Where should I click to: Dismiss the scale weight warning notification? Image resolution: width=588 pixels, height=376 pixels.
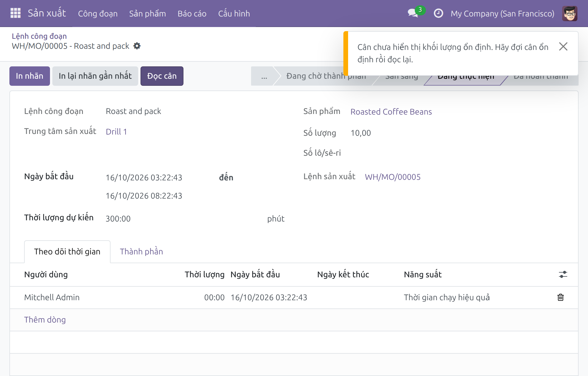tap(563, 46)
